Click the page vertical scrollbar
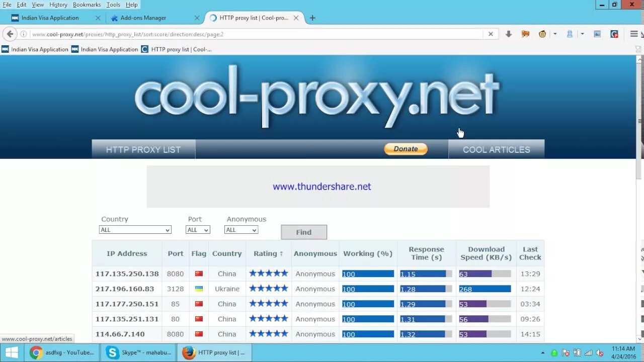The width and height of the screenshot is (644, 362). pos(640,121)
